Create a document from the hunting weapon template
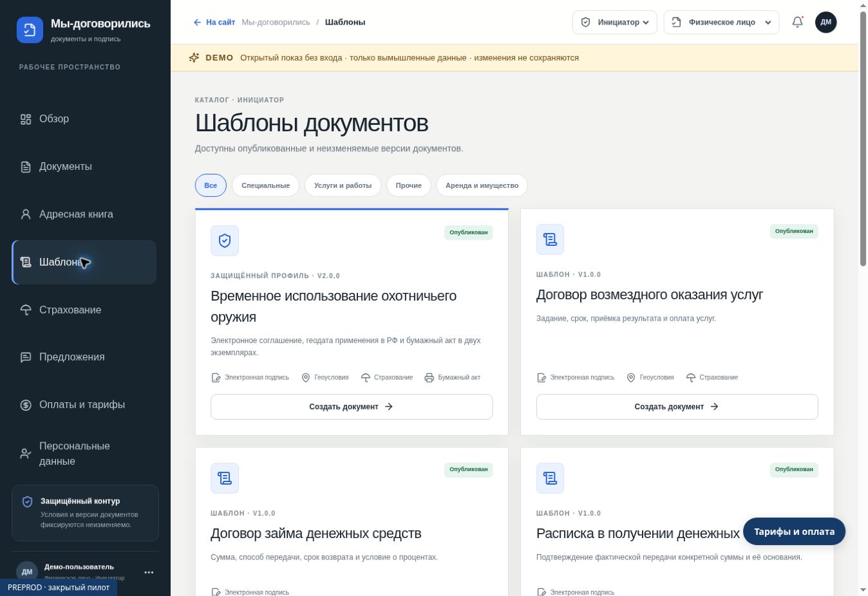The width and height of the screenshot is (868, 596). point(352,407)
